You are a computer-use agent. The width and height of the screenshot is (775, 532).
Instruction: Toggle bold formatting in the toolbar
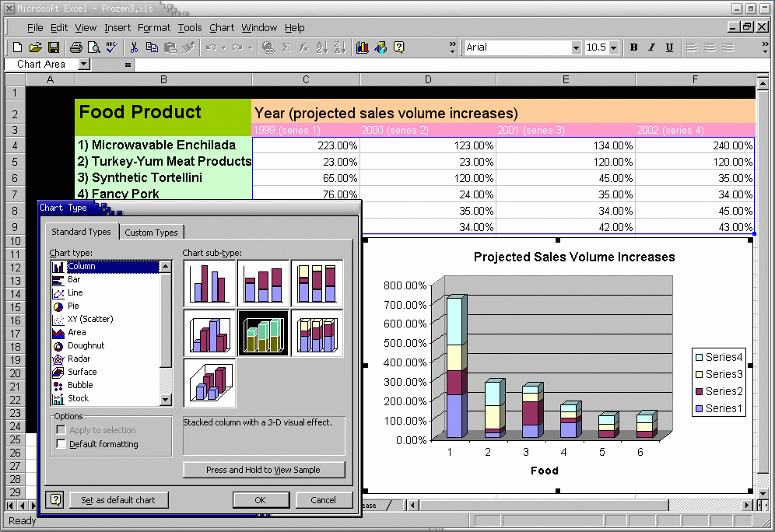[x=633, y=47]
